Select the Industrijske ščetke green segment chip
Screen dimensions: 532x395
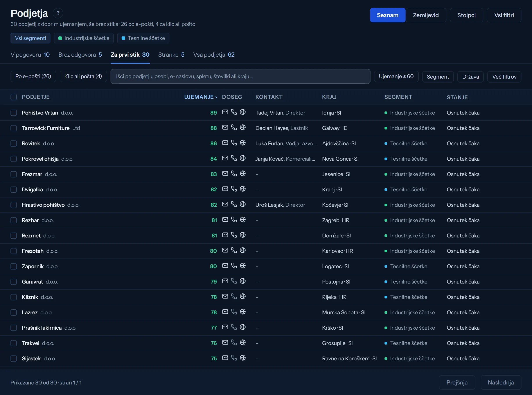point(84,38)
